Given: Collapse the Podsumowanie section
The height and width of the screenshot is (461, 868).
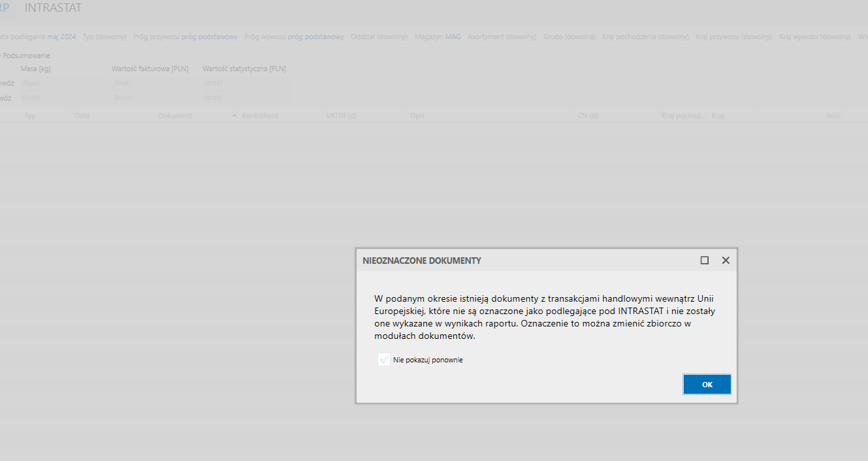Looking at the screenshot, I should (26, 56).
